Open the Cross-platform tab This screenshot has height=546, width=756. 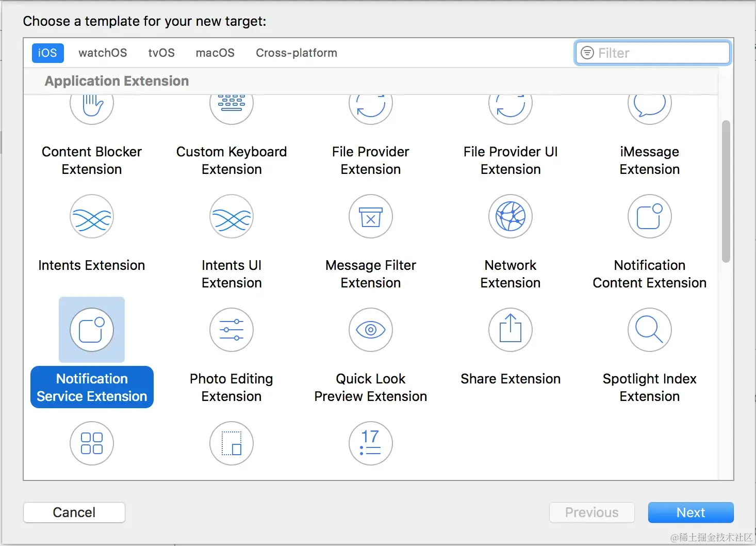[297, 53]
